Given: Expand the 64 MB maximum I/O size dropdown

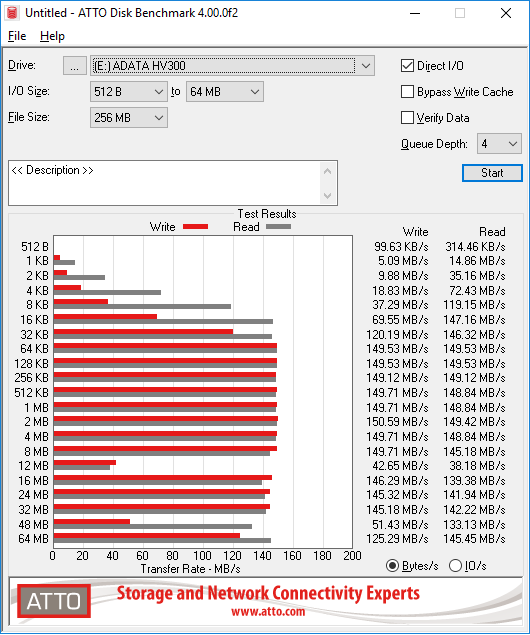Looking at the screenshot, I should (x=225, y=92).
